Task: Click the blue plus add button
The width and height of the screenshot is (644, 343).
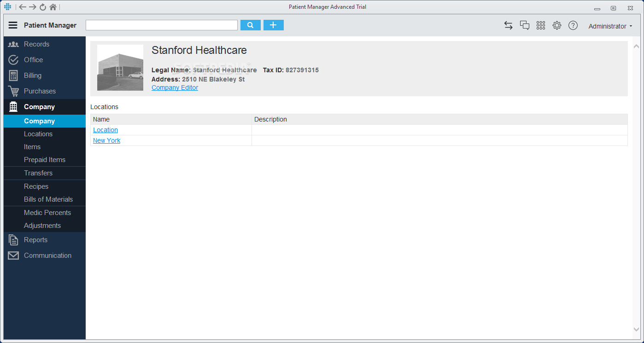Action: click(274, 25)
